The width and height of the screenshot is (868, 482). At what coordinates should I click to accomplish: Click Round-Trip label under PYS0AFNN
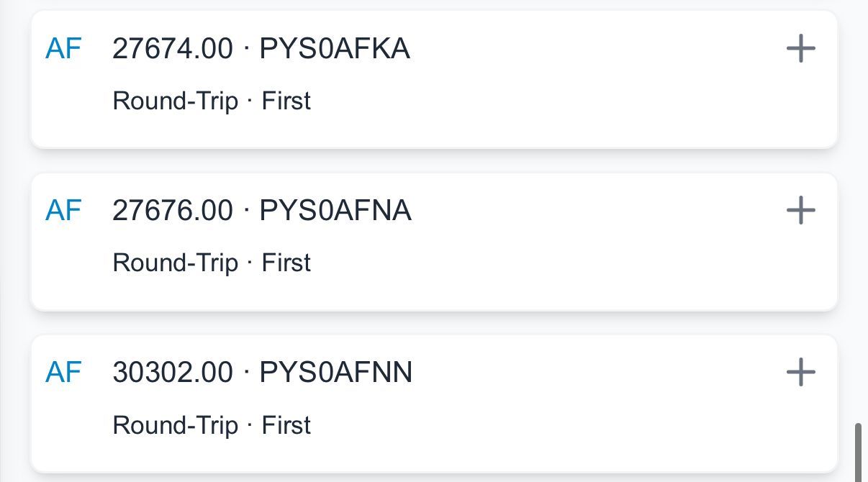tap(175, 425)
